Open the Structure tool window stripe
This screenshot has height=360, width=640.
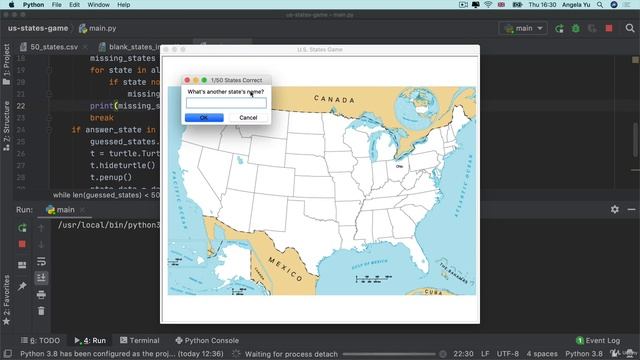pyautogui.click(x=6, y=126)
